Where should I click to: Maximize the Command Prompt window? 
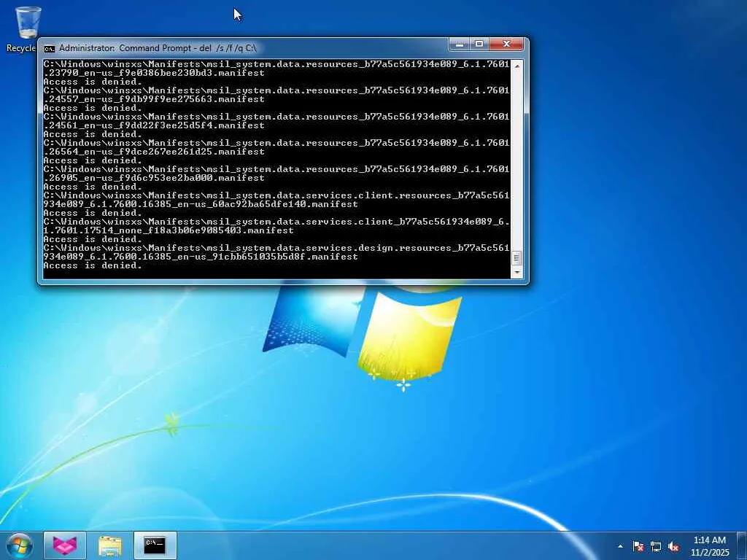point(479,44)
